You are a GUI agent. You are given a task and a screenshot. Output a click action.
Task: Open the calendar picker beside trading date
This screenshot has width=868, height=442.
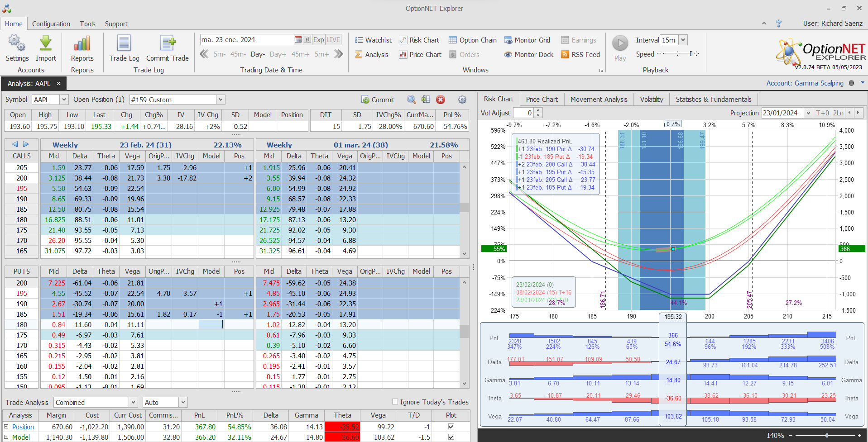(x=298, y=40)
